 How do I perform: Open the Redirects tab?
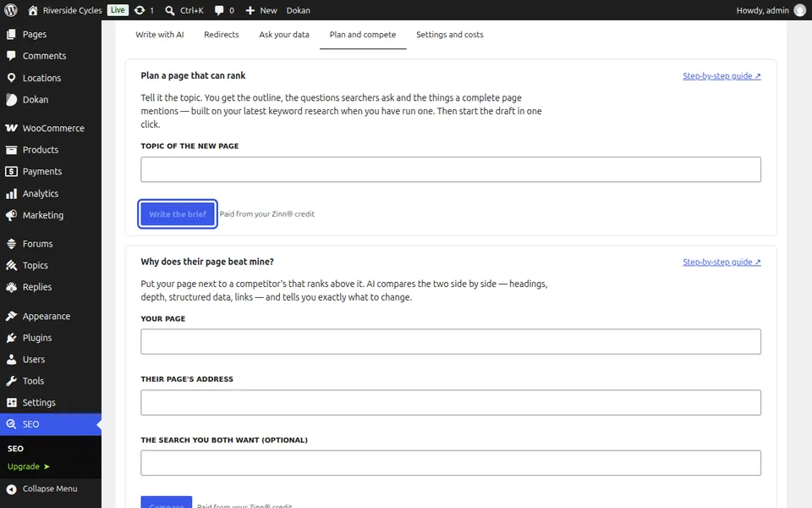(x=221, y=35)
